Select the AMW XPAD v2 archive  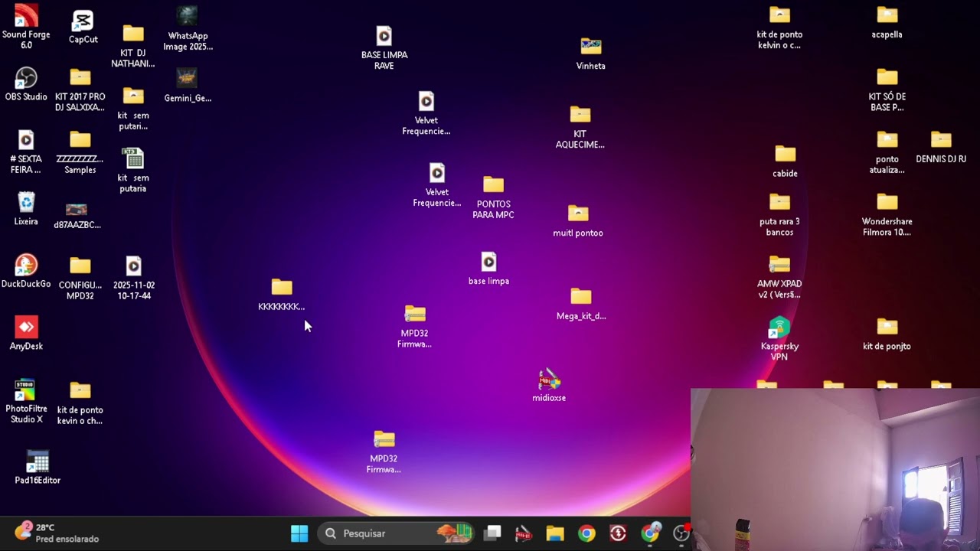pyautogui.click(x=779, y=277)
